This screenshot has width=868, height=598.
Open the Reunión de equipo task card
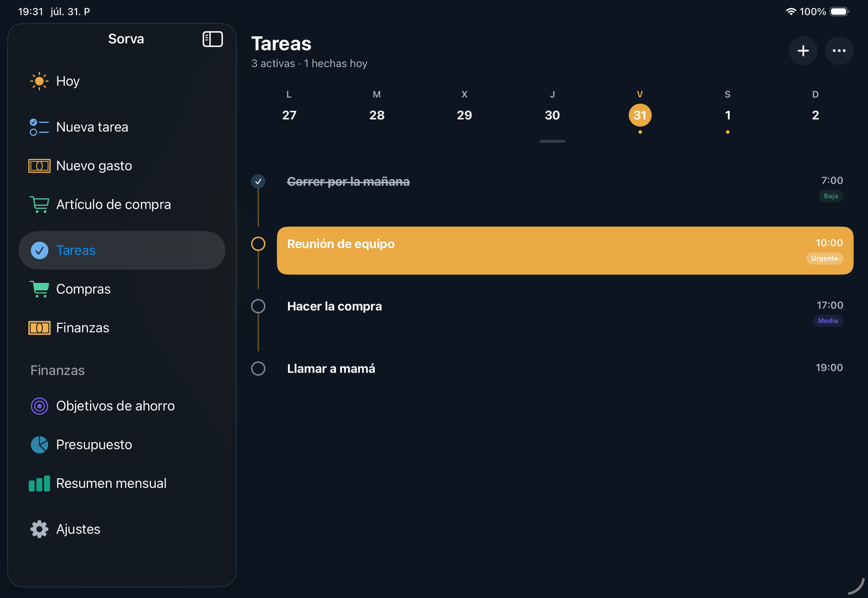click(x=565, y=250)
